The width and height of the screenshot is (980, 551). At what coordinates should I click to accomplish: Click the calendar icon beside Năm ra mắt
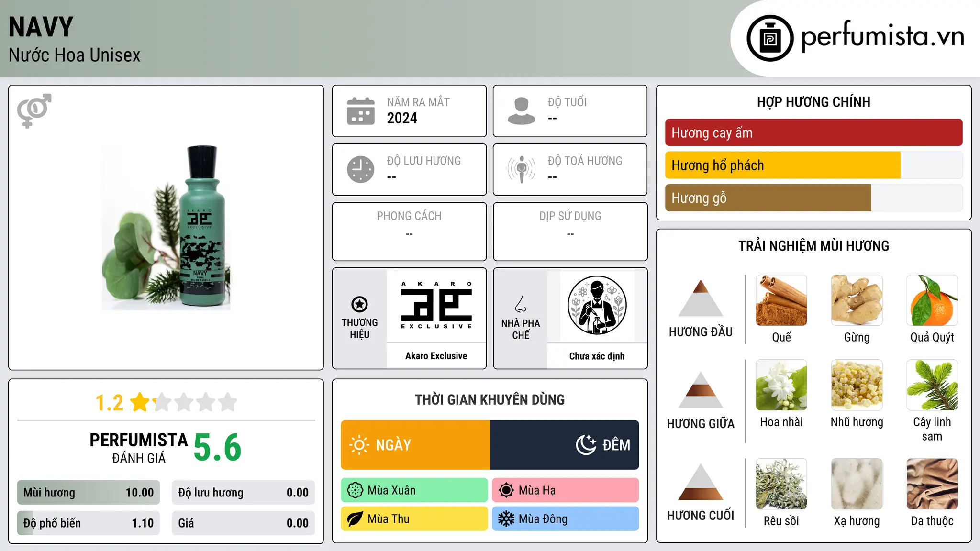click(360, 111)
